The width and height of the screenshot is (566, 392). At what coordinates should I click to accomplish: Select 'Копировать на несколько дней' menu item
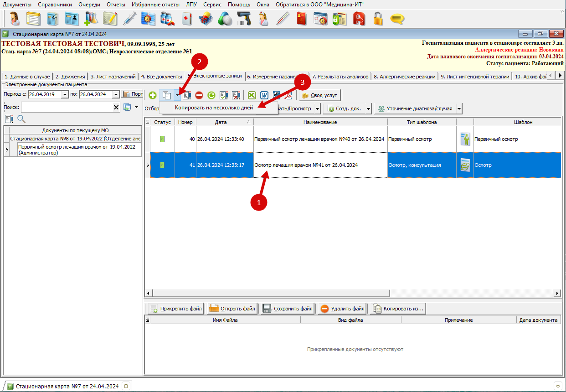point(214,108)
